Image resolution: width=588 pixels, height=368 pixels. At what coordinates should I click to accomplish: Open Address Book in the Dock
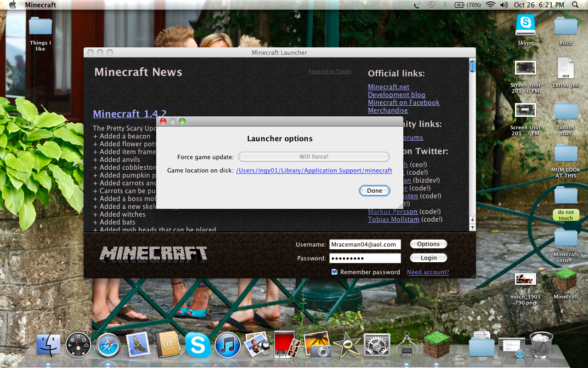tap(168, 345)
